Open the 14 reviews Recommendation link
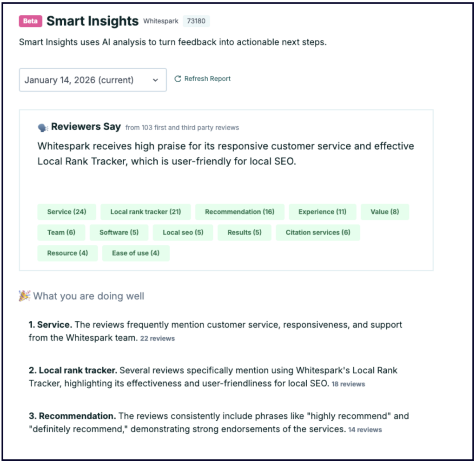Image resolution: width=476 pixels, height=463 pixels. 365,430
